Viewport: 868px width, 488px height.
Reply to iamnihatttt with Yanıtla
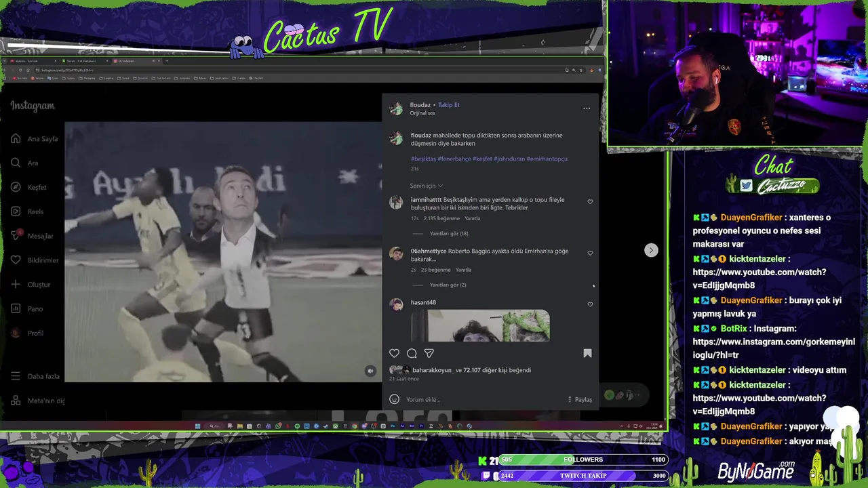[472, 218]
